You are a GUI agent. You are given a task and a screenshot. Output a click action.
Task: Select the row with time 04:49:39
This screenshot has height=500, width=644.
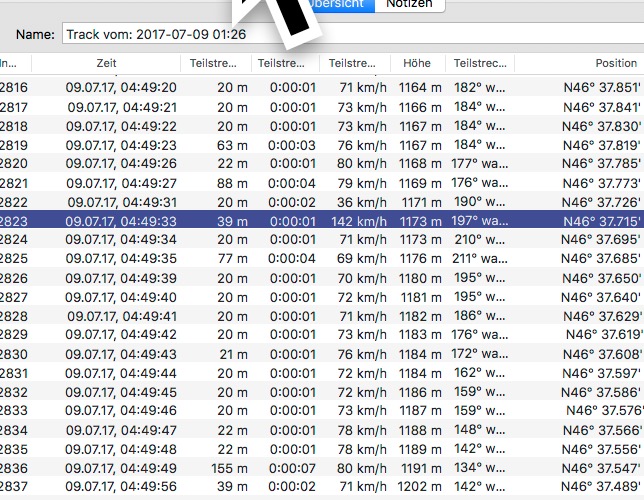click(x=121, y=278)
